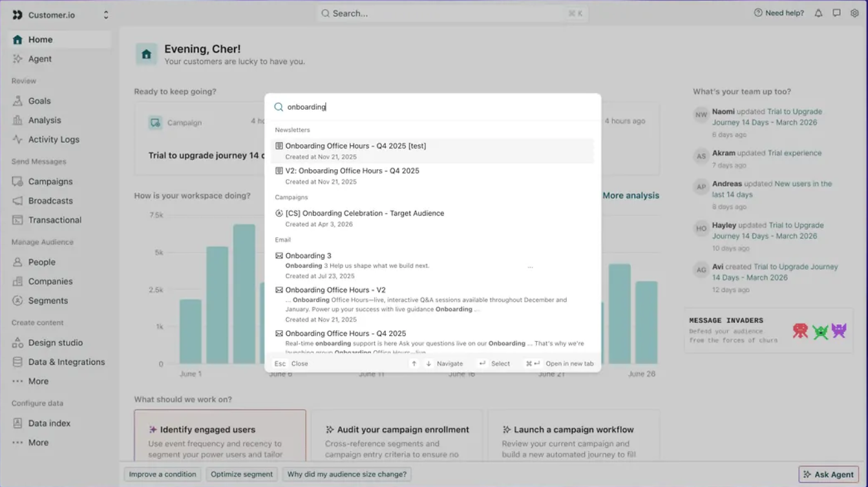Select the Audit your campaign enrollment card
This screenshot has height=487, width=868.
[x=397, y=436]
